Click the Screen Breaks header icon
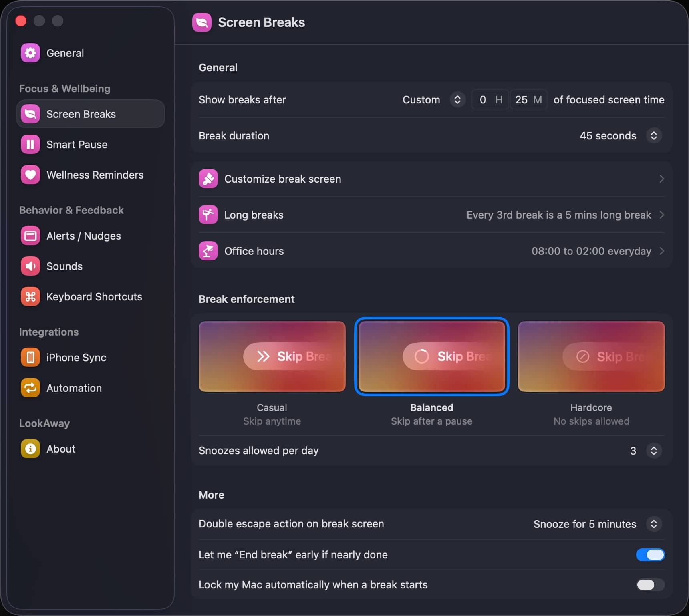This screenshot has height=616, width=689. coord(202,22)
